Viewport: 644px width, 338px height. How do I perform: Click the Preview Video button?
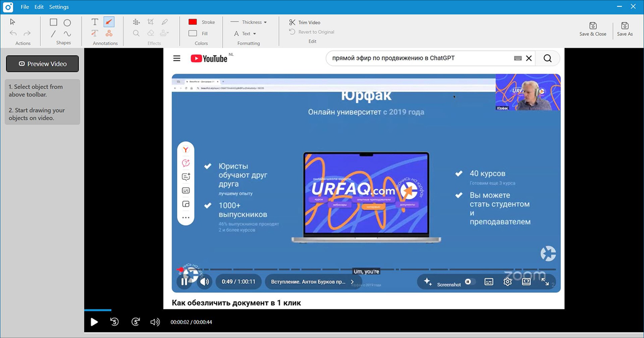pyautogui.click(x=42, y=64)
